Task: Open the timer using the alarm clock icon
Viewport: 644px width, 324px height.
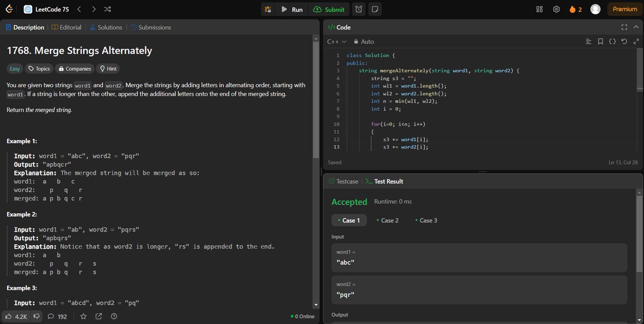Action: (x=358, y=9)
